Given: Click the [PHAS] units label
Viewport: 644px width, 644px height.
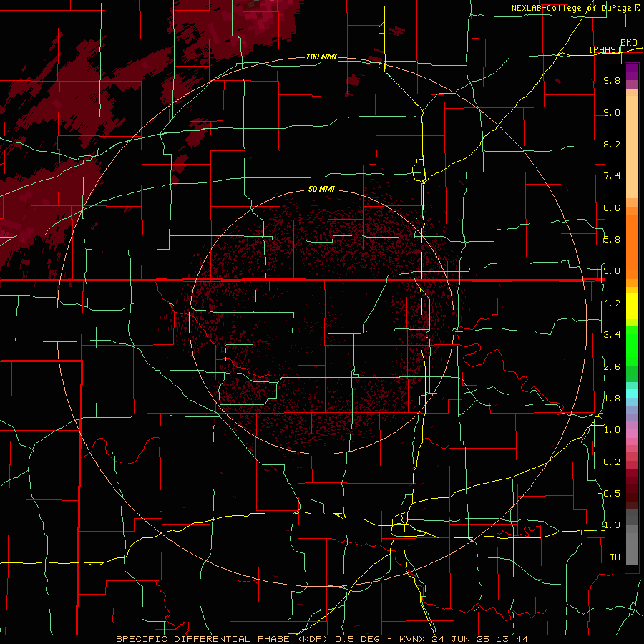Looking at the screenshot, I should (x=605, y=49).
